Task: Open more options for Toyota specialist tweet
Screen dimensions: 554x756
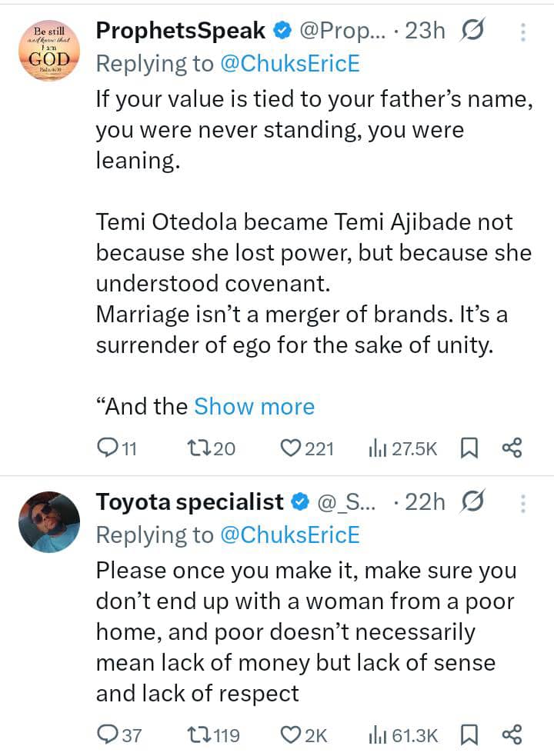Action: [x=523, y=504]
